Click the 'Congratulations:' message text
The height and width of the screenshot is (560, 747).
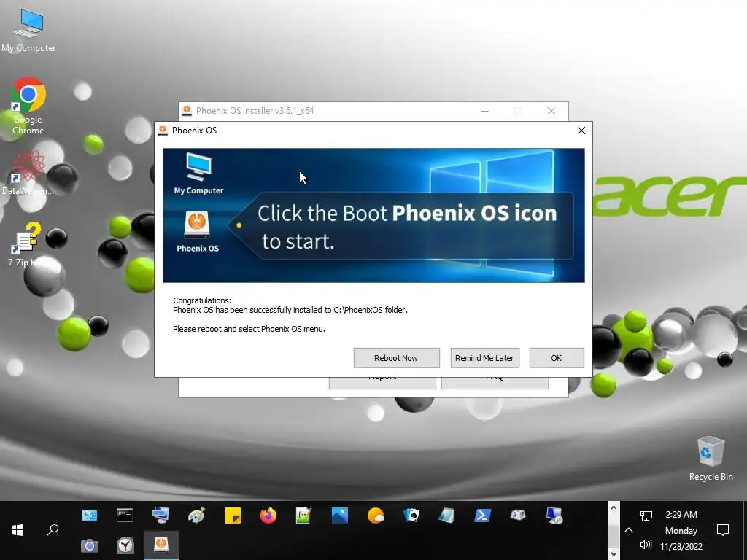202,300
